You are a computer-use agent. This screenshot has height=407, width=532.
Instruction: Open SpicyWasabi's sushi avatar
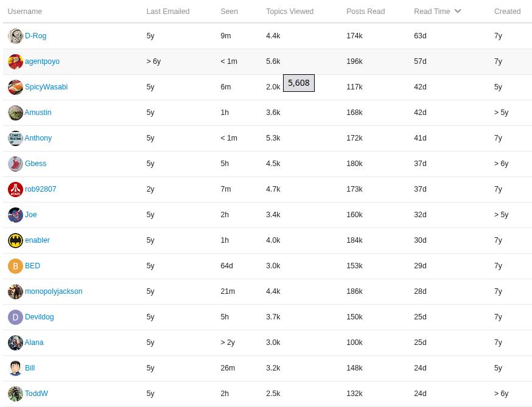15,88
